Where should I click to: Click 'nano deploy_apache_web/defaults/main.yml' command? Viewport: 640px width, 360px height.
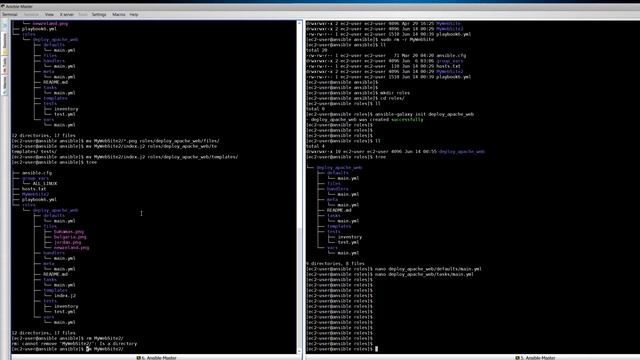(428, 269)
